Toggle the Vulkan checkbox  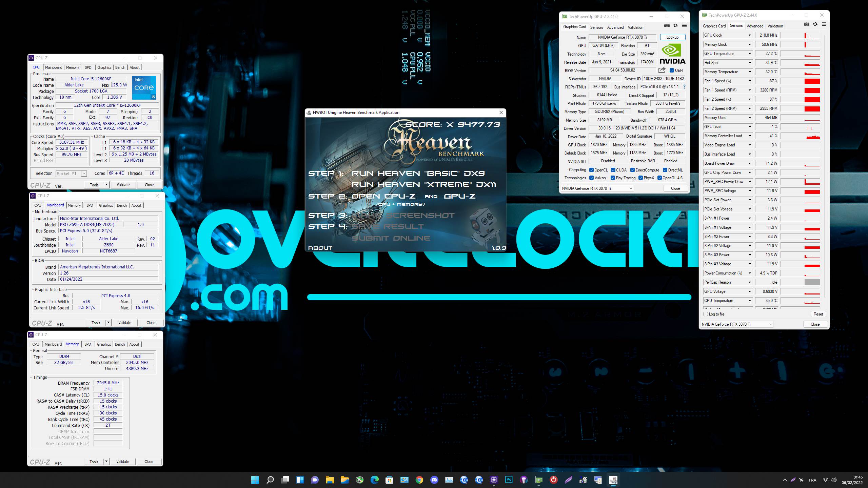[591, 178]
